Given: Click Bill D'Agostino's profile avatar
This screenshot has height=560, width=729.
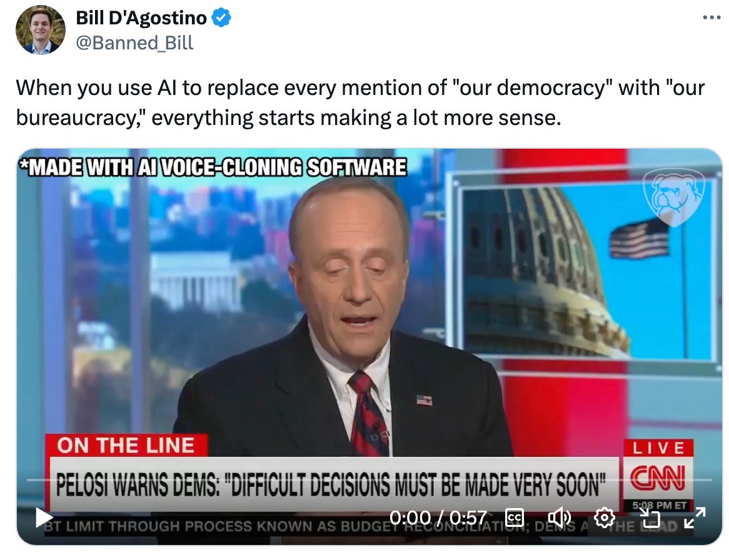Looking at the screenshot, I should [41, 30].
